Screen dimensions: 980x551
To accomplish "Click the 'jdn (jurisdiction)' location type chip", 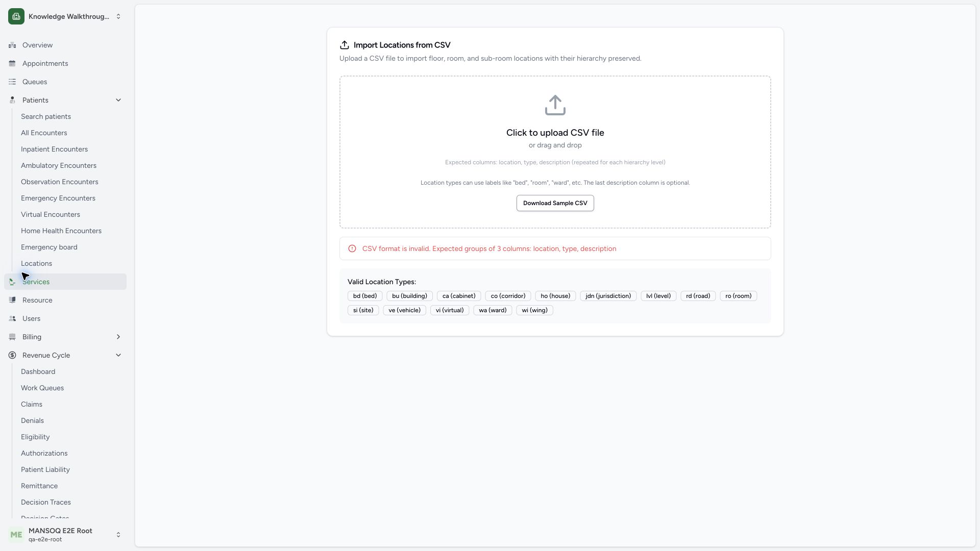I will [608, 296].
